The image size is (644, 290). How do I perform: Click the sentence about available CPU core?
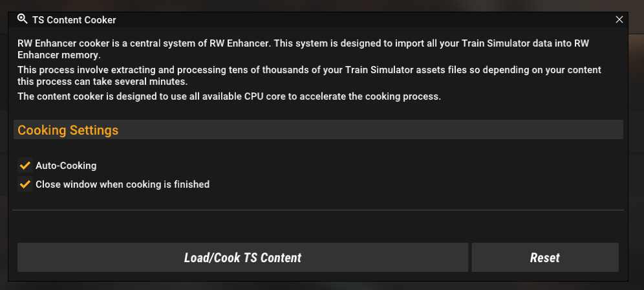[229, 96]
